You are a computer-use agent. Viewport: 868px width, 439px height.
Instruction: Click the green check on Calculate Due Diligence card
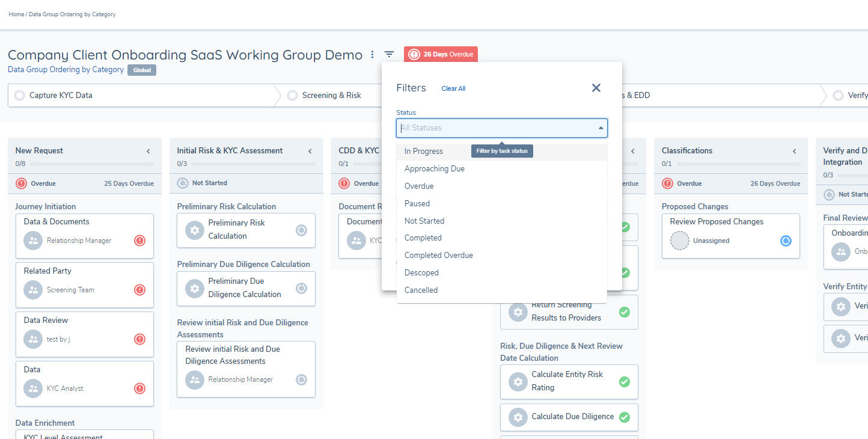[625, 417]
